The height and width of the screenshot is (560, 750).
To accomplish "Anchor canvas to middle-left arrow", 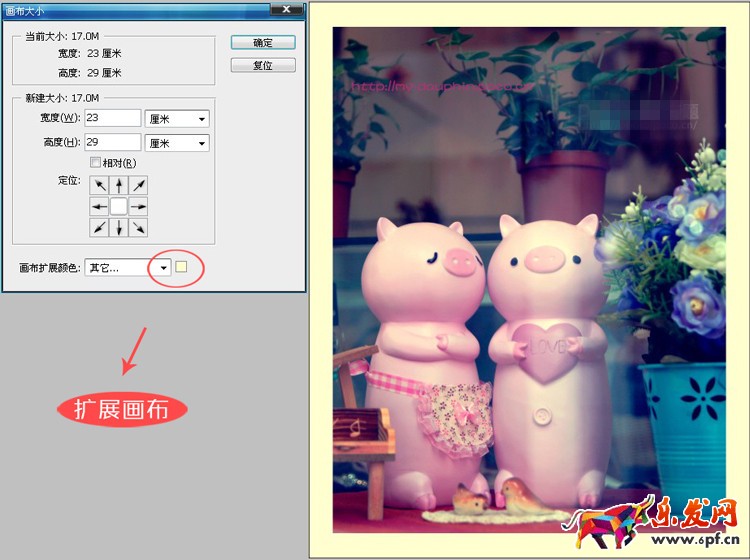I will (99, 207).
